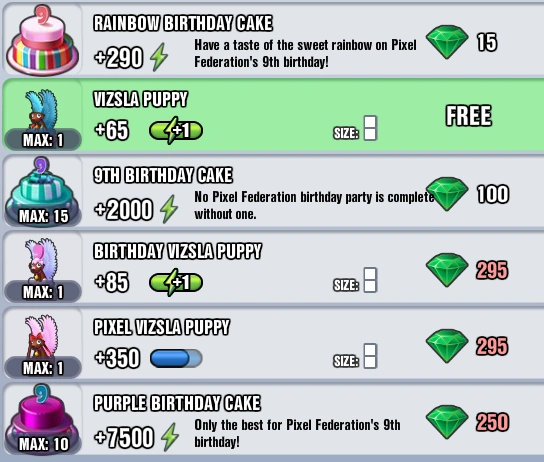The image size is (544, 462).
Task: Click the blue energy bar on Pixel Vizsla Puppy
Action: point(176,358)
